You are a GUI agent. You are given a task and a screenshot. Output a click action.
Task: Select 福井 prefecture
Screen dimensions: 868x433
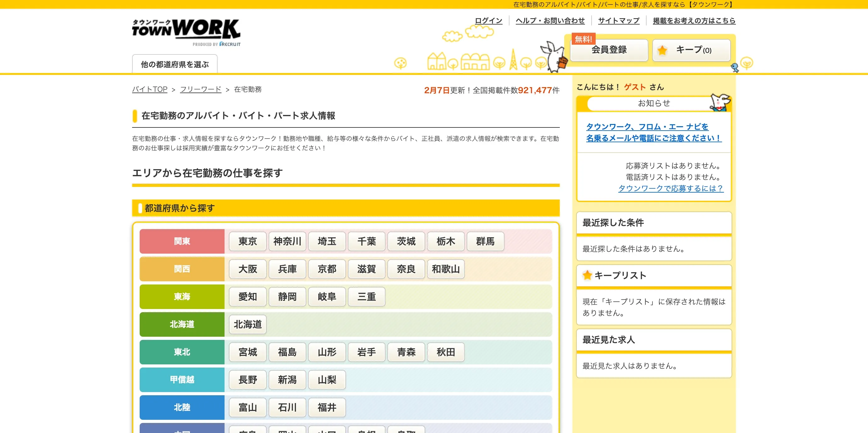pos(327,407)
